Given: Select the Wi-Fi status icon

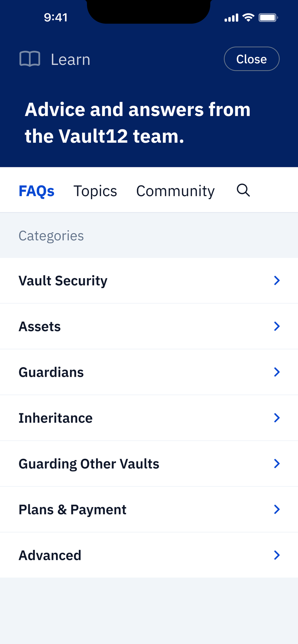Looking at the screenshot, I should click(248, 17).
